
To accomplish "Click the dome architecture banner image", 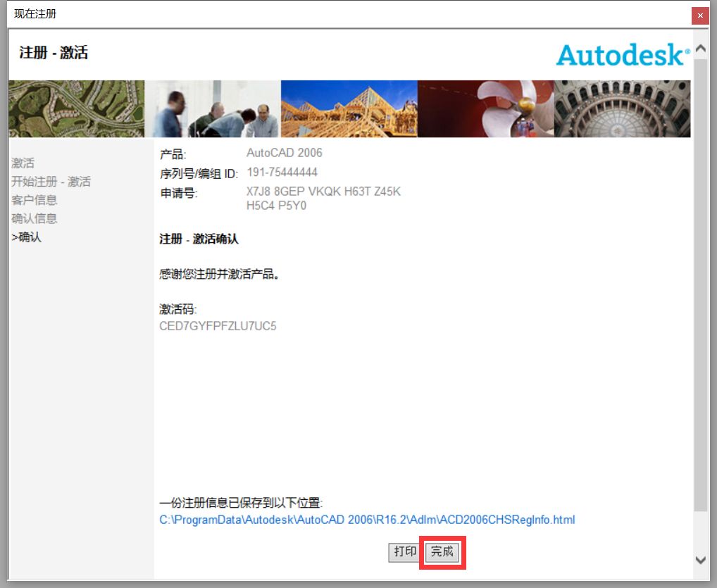I will coord(623,109).
